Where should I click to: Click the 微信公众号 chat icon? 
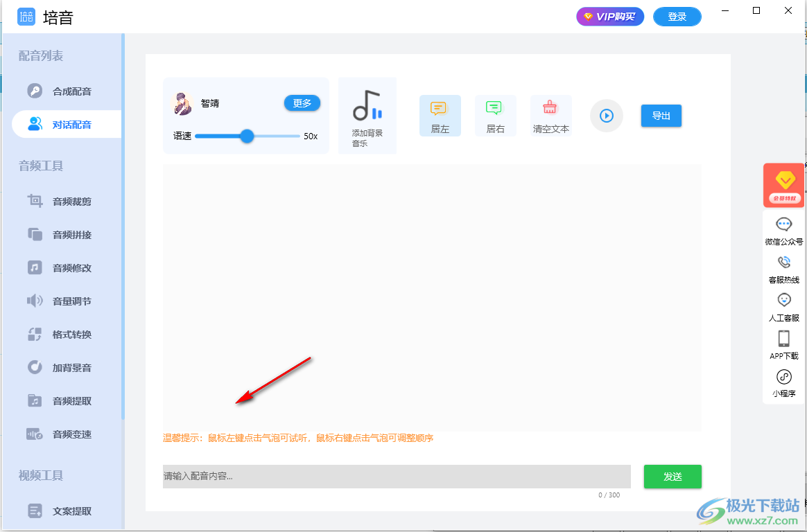[784, 224]
